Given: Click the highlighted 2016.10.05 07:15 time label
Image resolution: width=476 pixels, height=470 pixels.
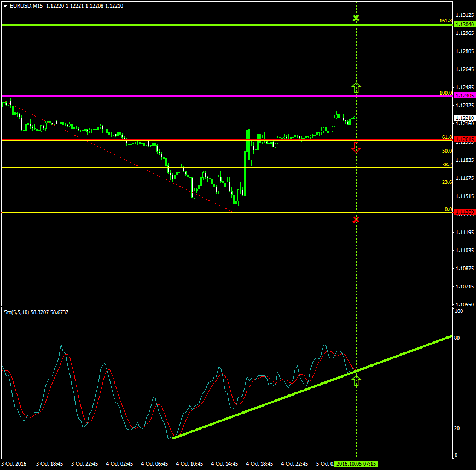Looking at the screenshot, I should tap(356, 463).
